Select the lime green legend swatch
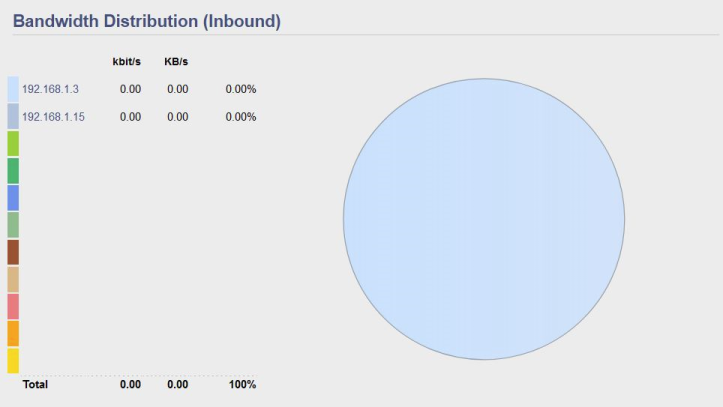 click(x=13, y=143)
